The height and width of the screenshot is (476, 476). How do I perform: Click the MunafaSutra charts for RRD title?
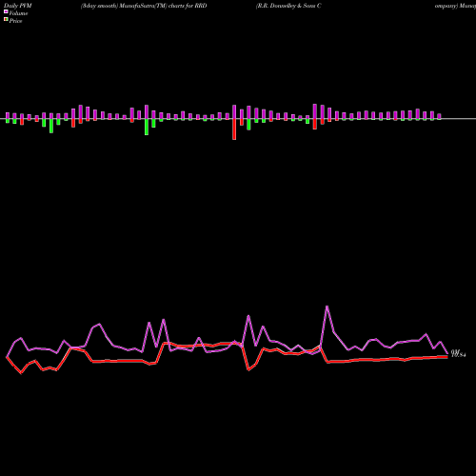[x=144, y=6]
